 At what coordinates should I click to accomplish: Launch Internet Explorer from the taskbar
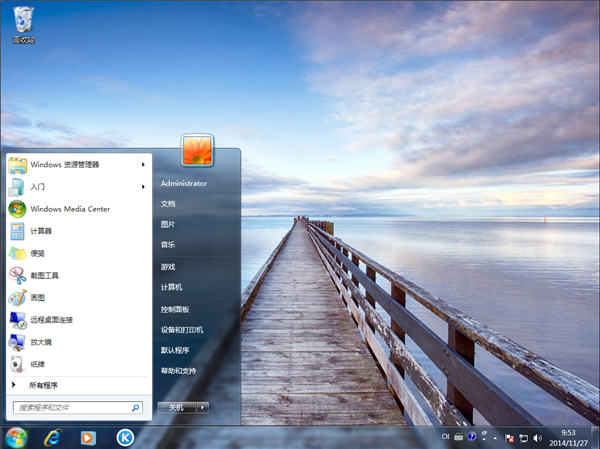coord(53,437)
